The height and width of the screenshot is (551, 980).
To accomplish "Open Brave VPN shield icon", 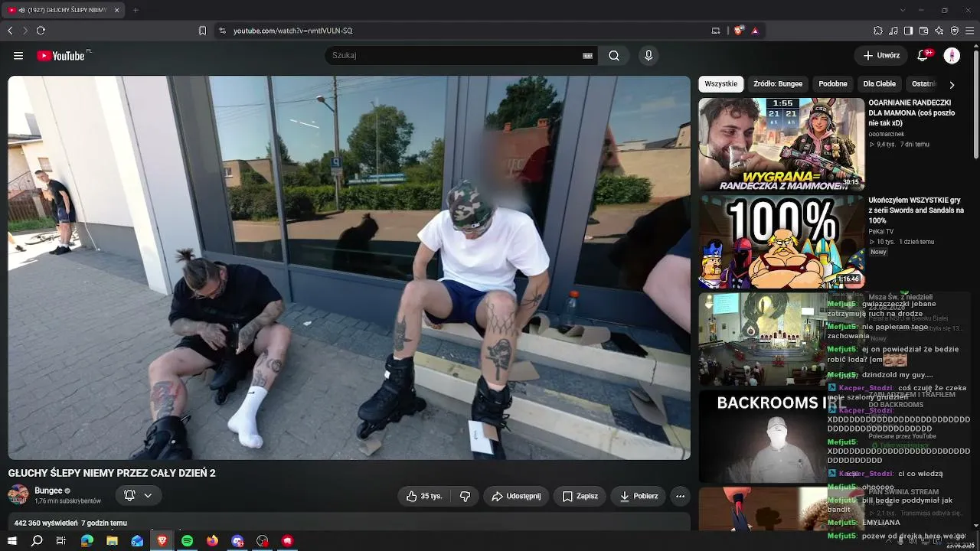I will 955,31.
